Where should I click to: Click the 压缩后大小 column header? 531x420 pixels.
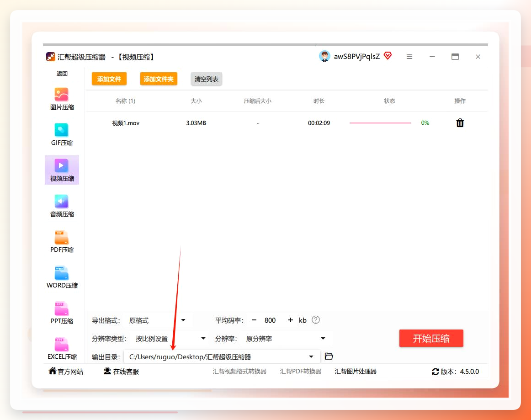257,101
